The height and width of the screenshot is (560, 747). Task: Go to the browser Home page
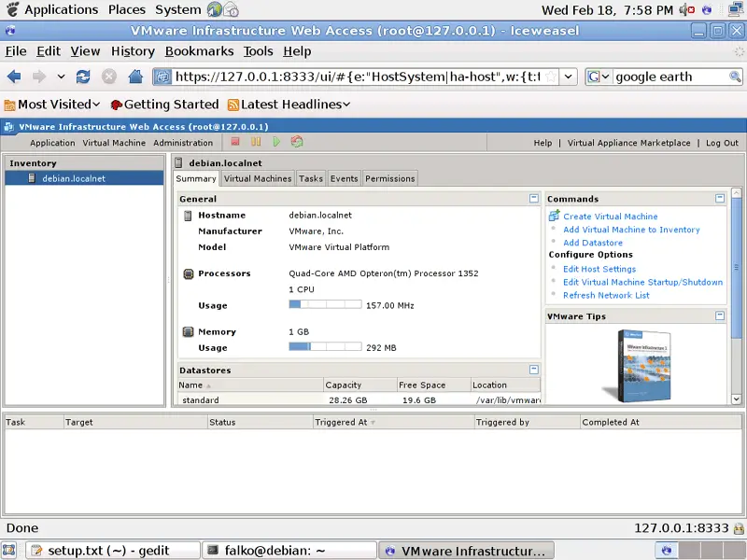point(135,77)
